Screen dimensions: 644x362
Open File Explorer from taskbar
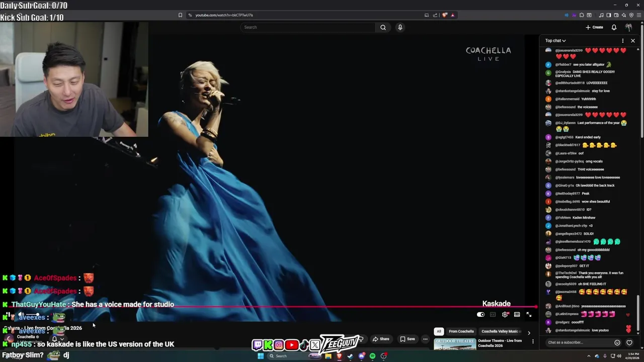pyautogui.click(x=328, y=356)
